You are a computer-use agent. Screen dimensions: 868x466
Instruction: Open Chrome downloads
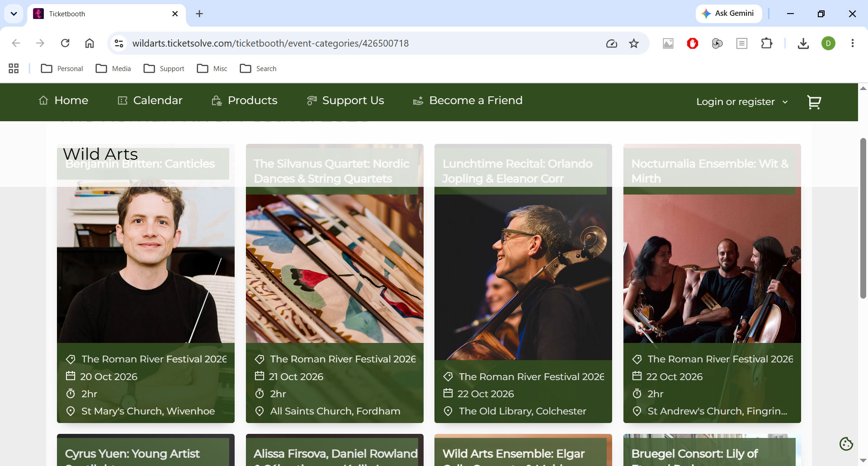[803, 43]
